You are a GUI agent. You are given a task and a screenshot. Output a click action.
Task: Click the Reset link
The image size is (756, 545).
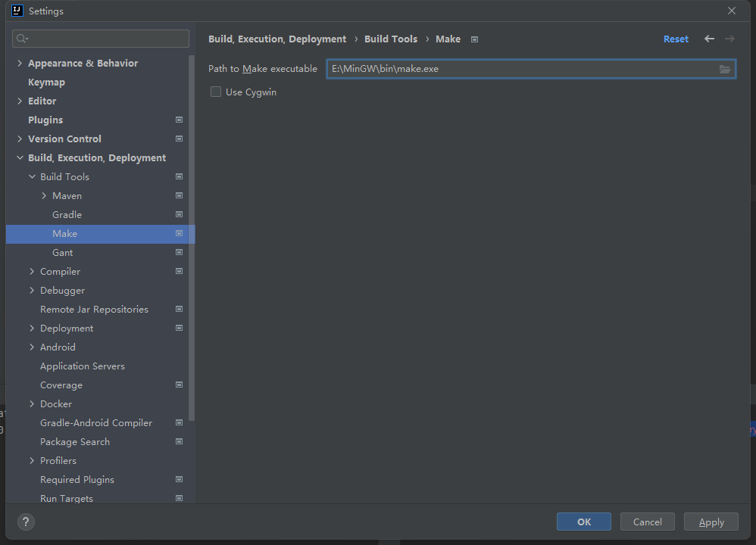[x=676, y=39]
